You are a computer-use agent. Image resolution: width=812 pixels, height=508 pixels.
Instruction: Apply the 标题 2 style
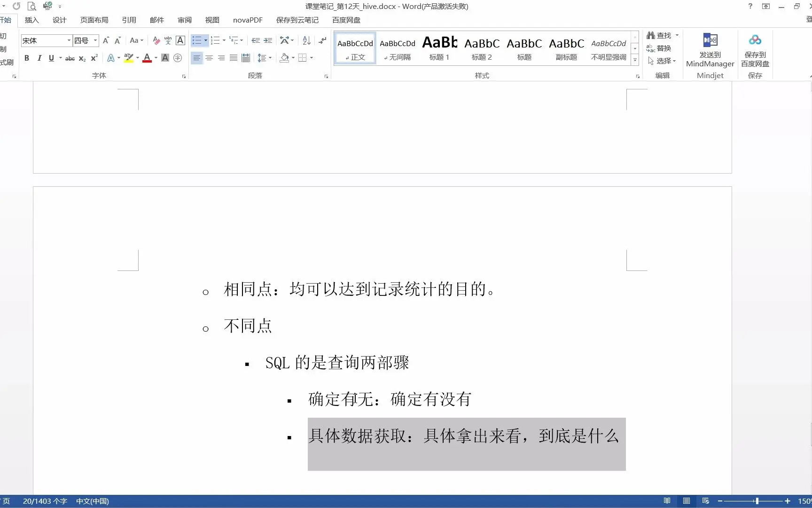(x=482, y=48)
